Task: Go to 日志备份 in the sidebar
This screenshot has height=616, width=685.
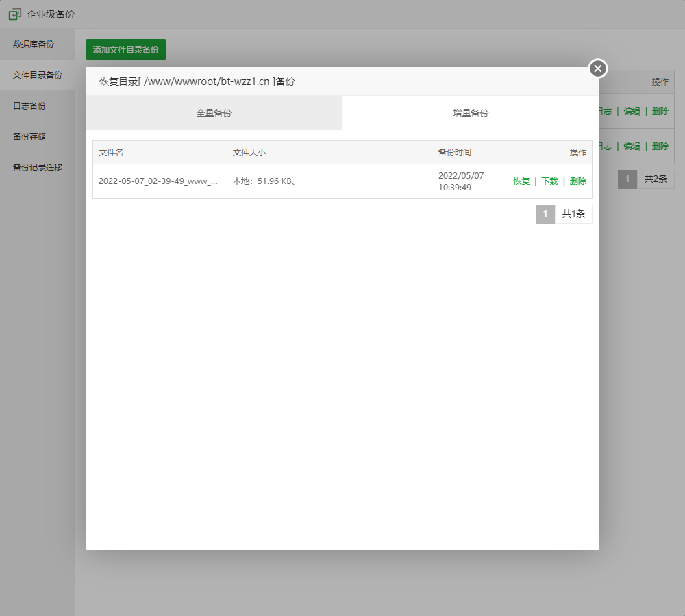Action: pos(29,106)
